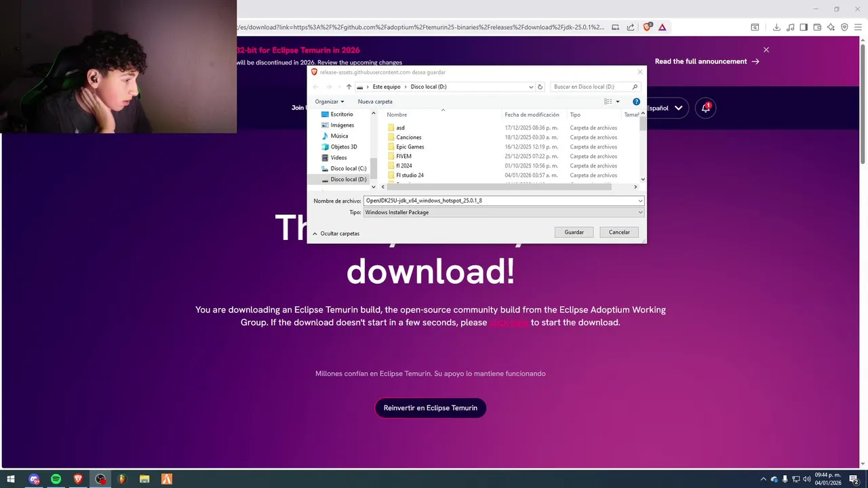Select Disco local (D:) in the breadcrumb

tap(429, 87)
